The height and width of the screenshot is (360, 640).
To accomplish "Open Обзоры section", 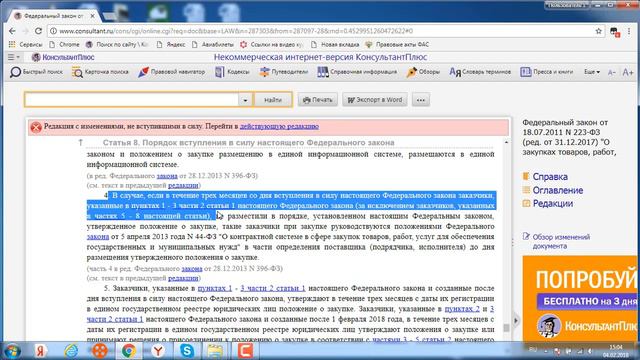I will pyautogui.click(x=423, y=72).
